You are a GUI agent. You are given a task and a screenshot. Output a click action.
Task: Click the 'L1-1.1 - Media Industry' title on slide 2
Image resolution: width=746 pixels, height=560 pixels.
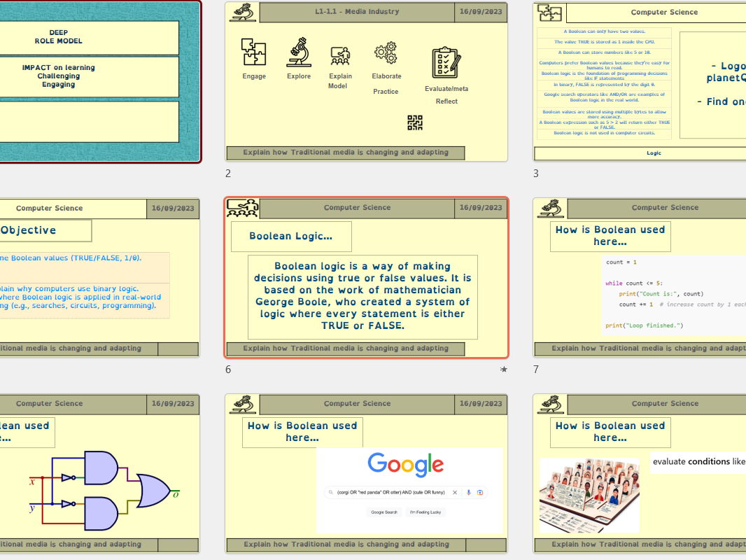click(x=357, y=12)
